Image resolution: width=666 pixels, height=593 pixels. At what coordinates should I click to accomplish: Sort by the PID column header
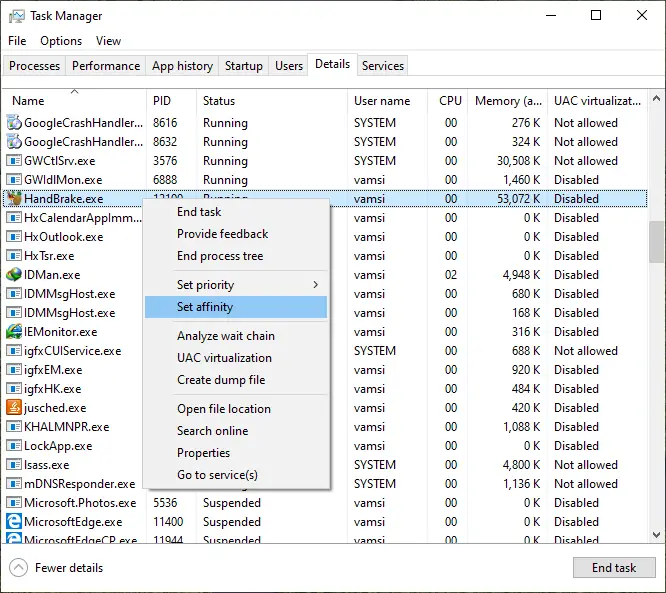click(172, 101)
